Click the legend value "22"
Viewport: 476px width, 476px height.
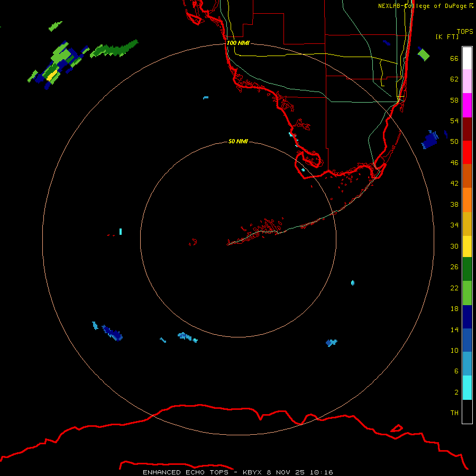click(454, 288)
